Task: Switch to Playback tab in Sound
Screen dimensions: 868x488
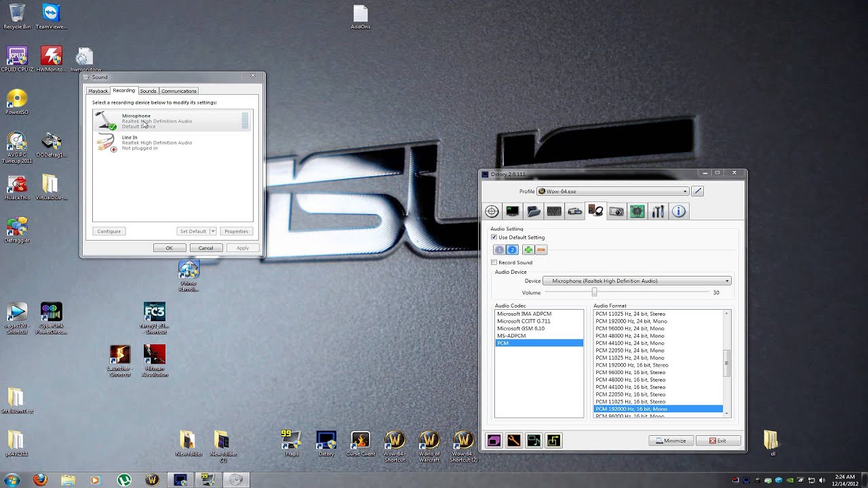Action: pos(98,91)
